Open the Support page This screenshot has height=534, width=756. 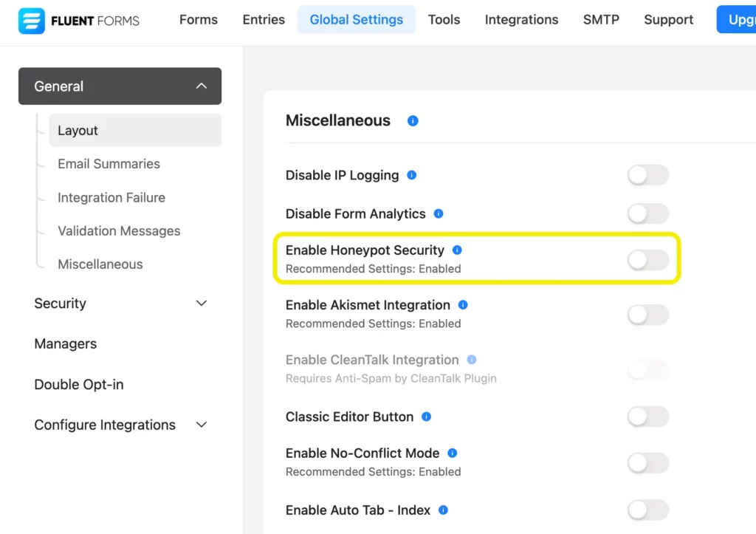click(x=669, y=20)
